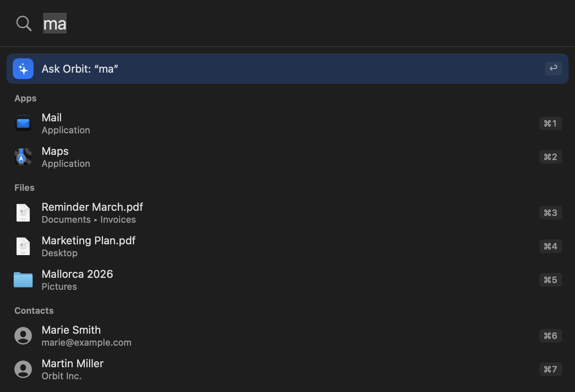
Task: Click the ⌘7 shortcut badge for Martin Miller
Action: (x=551, y=369)
